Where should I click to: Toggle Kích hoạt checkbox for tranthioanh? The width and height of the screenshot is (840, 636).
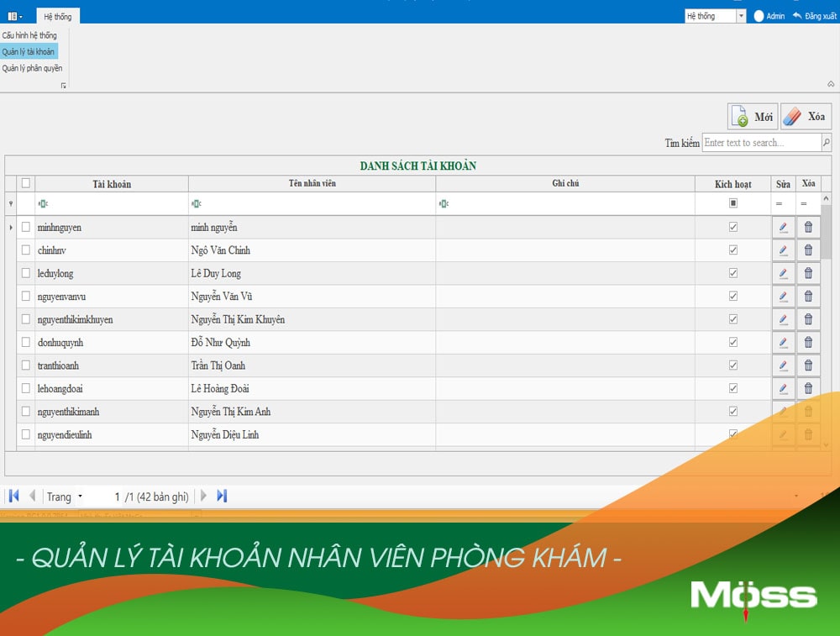pos(733,365)
